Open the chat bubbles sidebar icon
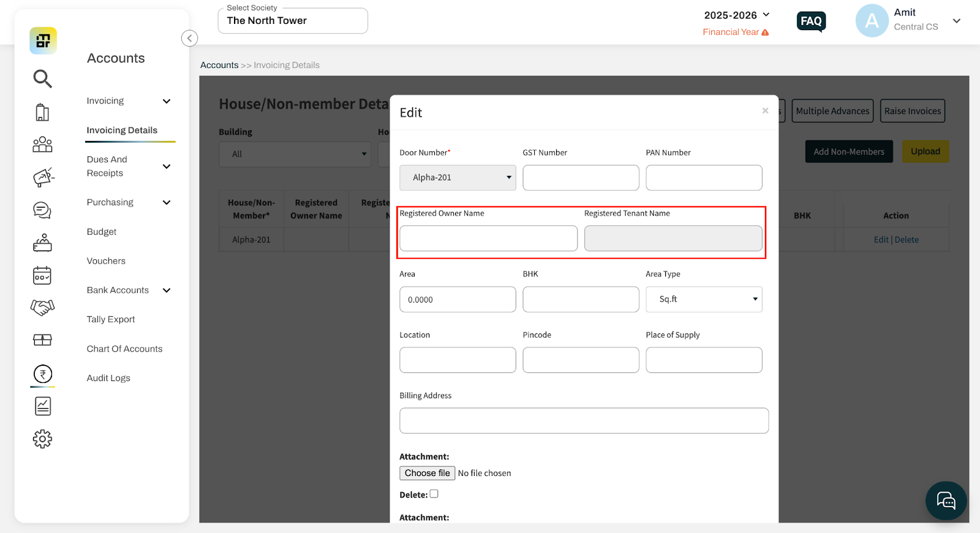 pyautogui.click(x=42, y=210)
